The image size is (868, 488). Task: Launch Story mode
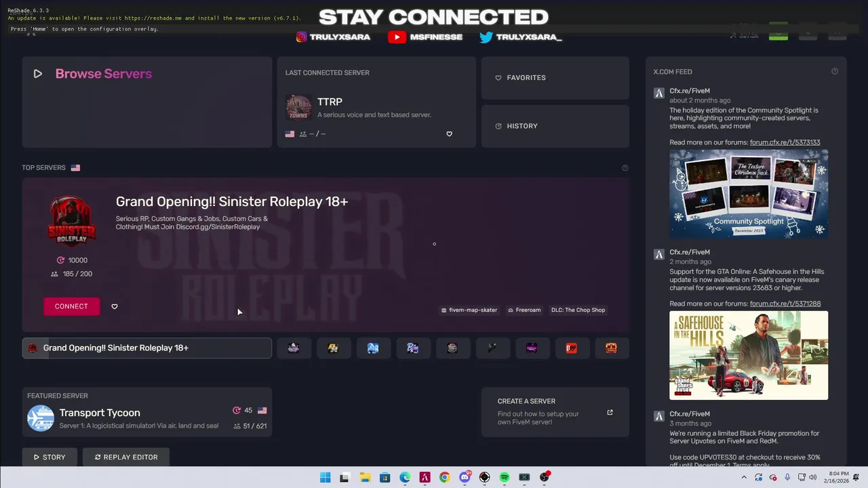[50, 457]
